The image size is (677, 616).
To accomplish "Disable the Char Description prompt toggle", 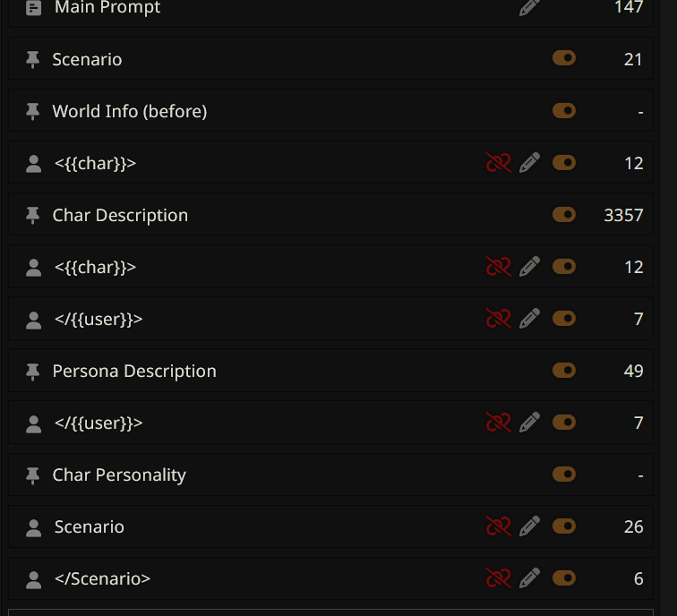I will coord(564,215).
